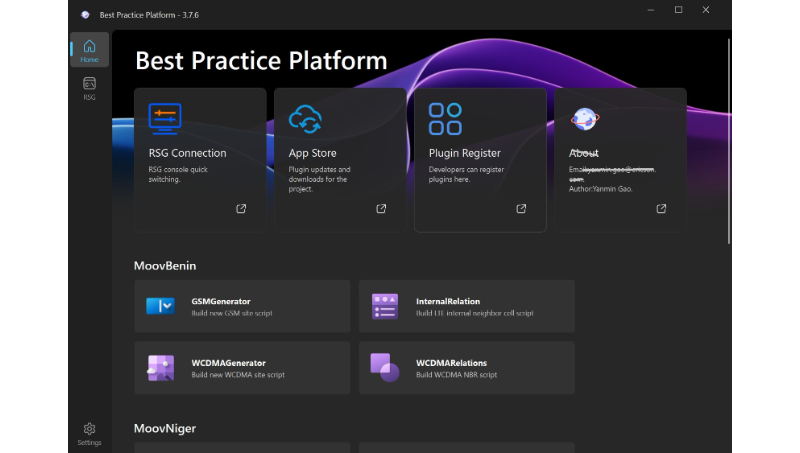Click 'Build WCDMA NBR script' description
This screenshot has height=453, width=800.
tap(456, 375)
